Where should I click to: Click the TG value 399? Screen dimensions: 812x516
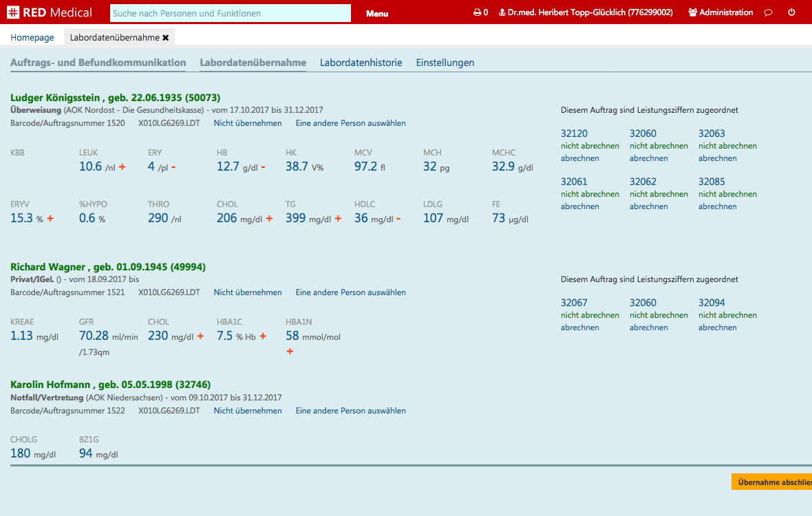[296, 218]
